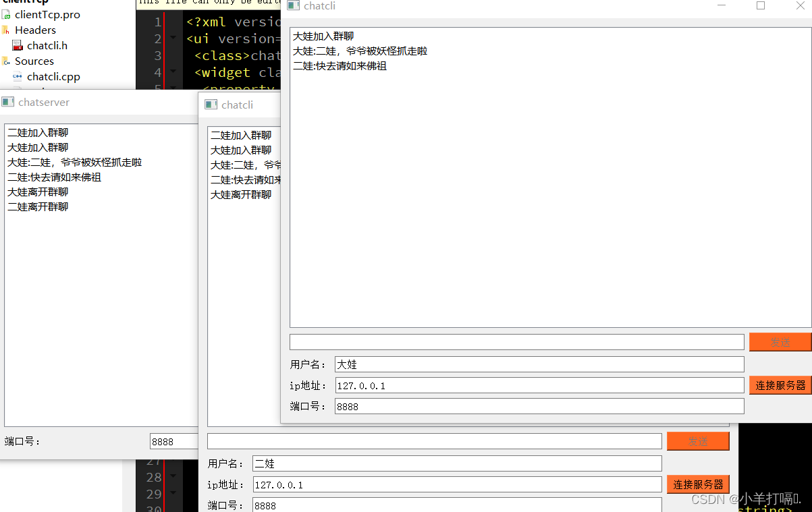Click the chatserver 端口号 field with 8888

pos(173,441)
